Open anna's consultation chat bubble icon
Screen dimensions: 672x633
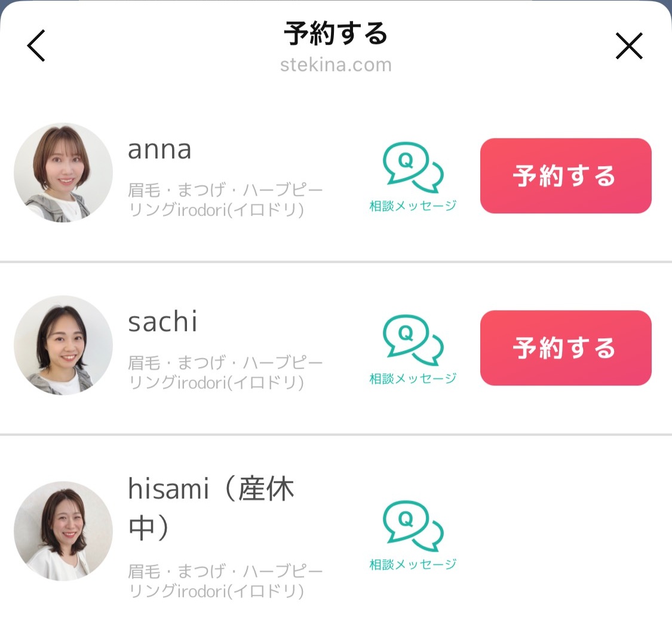click(413, 164)
